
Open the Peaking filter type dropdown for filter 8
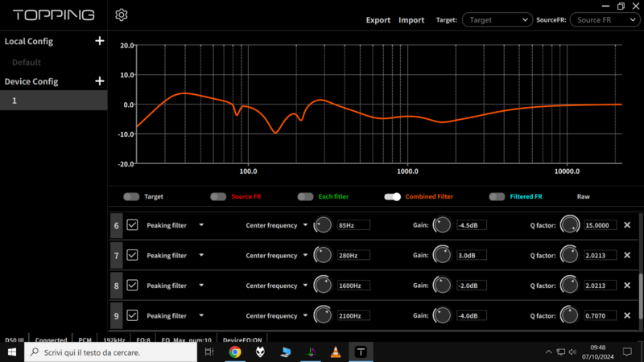(x=201, y=286)
